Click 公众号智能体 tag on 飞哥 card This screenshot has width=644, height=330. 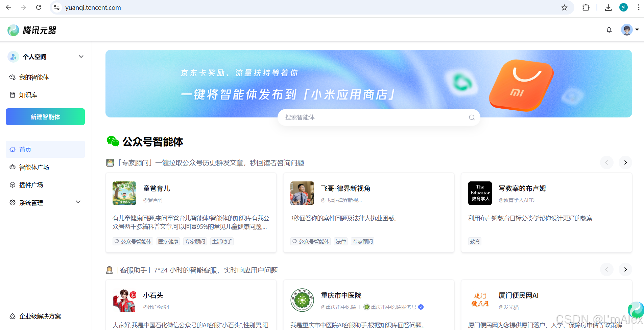pos(311,241)
